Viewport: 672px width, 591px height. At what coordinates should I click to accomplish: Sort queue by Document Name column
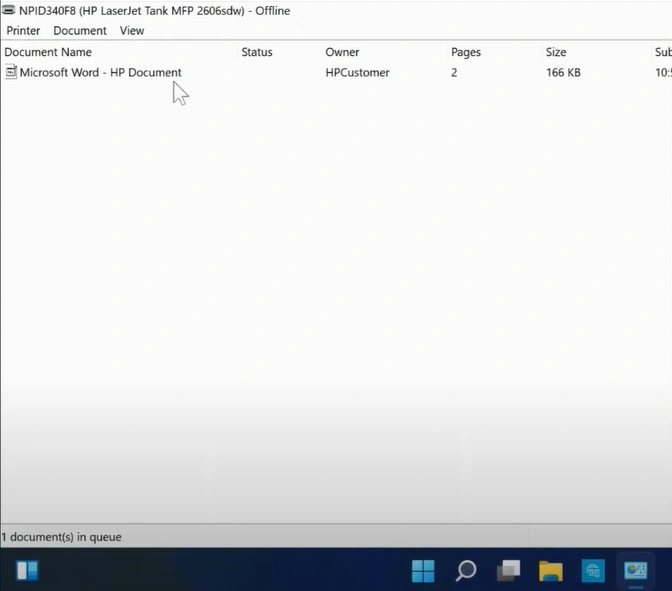[x=48, y=52]
